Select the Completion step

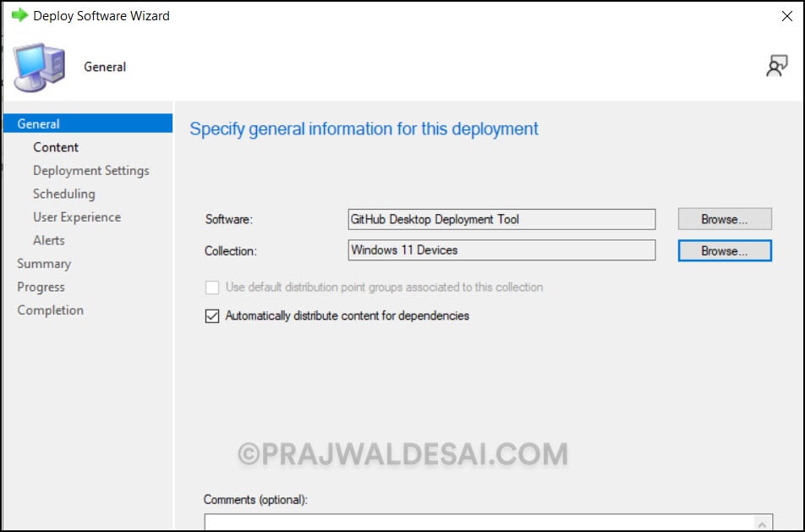point(50,310)
